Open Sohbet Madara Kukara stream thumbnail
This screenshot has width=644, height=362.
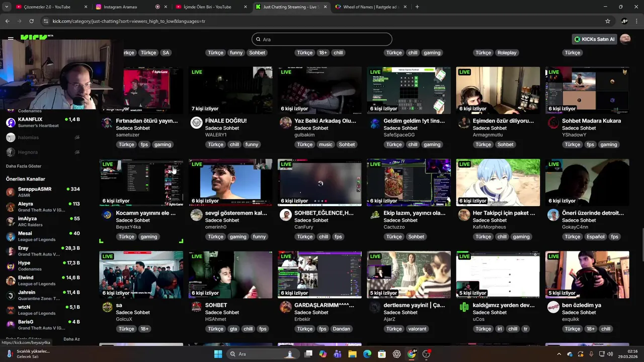(x=587, y=90)
